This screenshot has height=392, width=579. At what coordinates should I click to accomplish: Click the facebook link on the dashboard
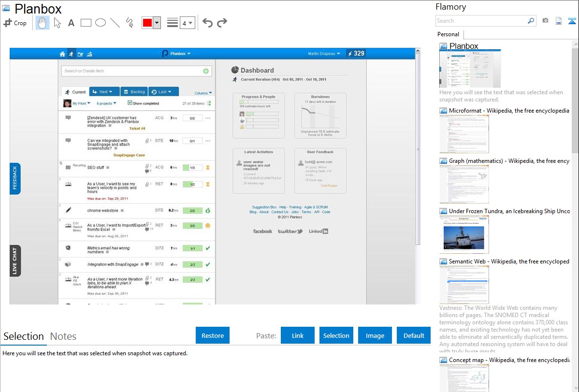click(x=262, y=231)
